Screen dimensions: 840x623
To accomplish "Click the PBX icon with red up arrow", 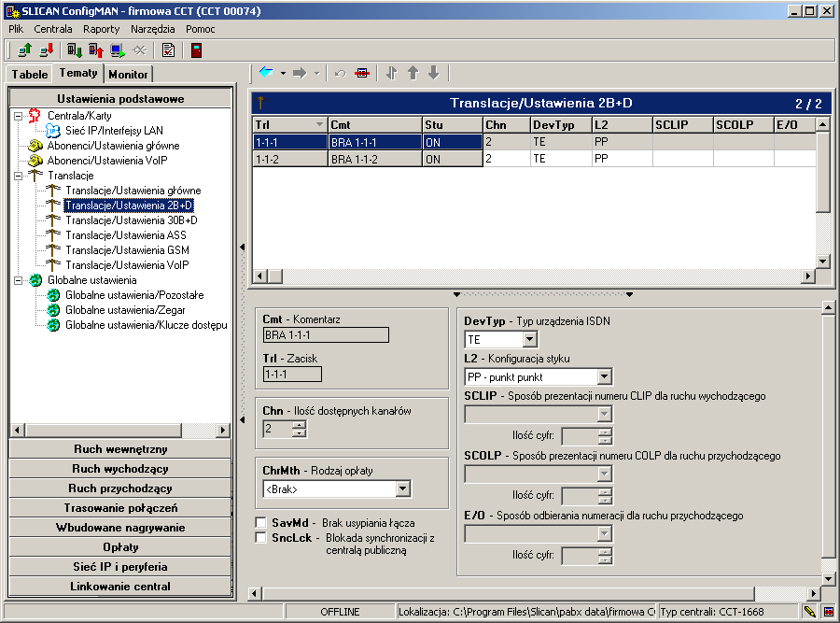I will tap(96, 50).
